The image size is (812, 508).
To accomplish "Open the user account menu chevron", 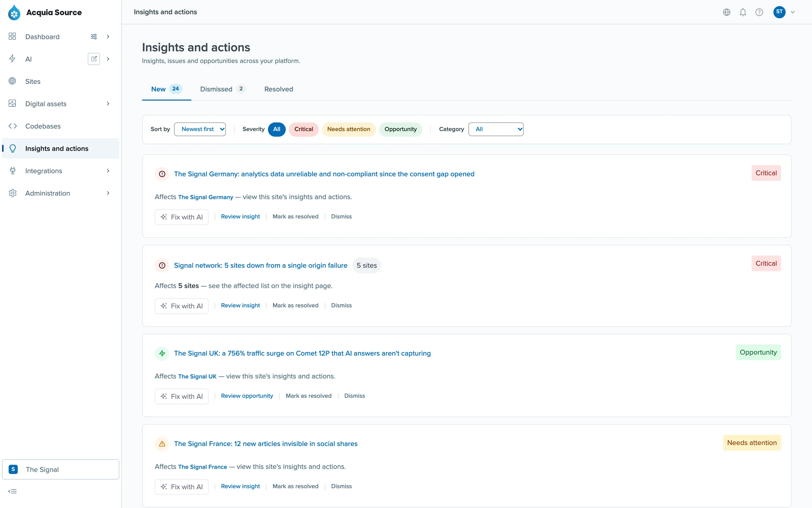I will 793,12.
